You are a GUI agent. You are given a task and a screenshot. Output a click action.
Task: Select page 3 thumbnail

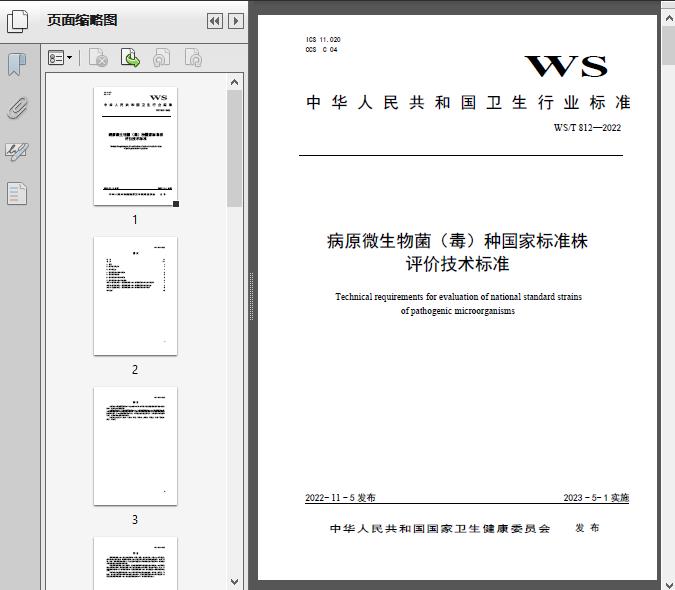click(x=135, y=446)
